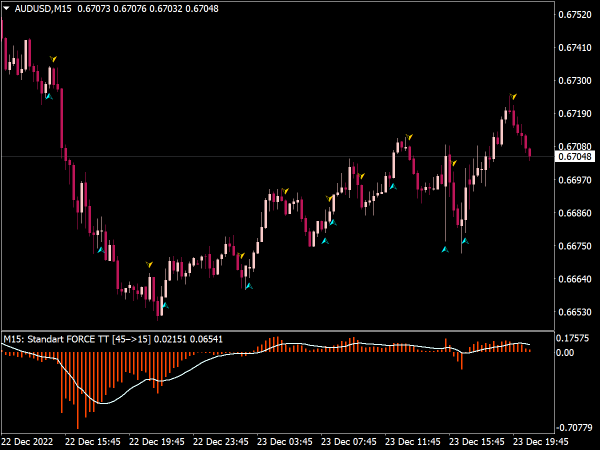Click the 23 Dec 19:45 time label
Viewport: 600px width, 450px height.
[540, 442]
